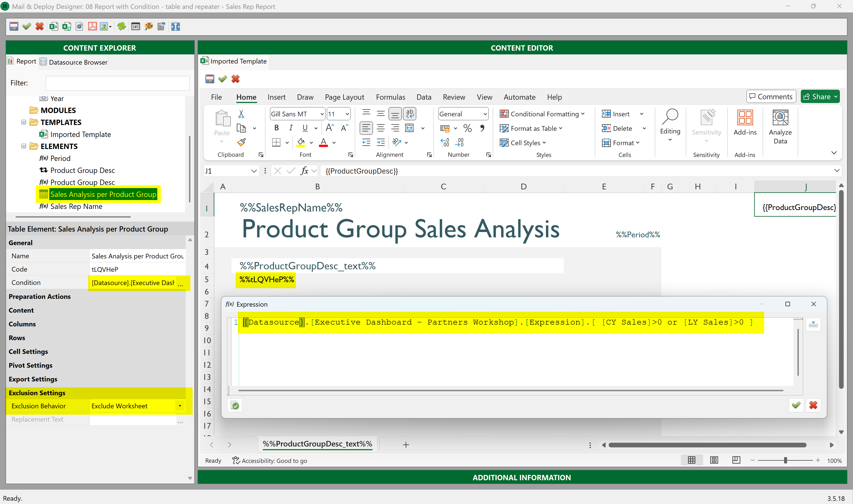Open font name dropdown Gill Sans MT
This screenshot has width=853, height=504.
coord(322,114)
